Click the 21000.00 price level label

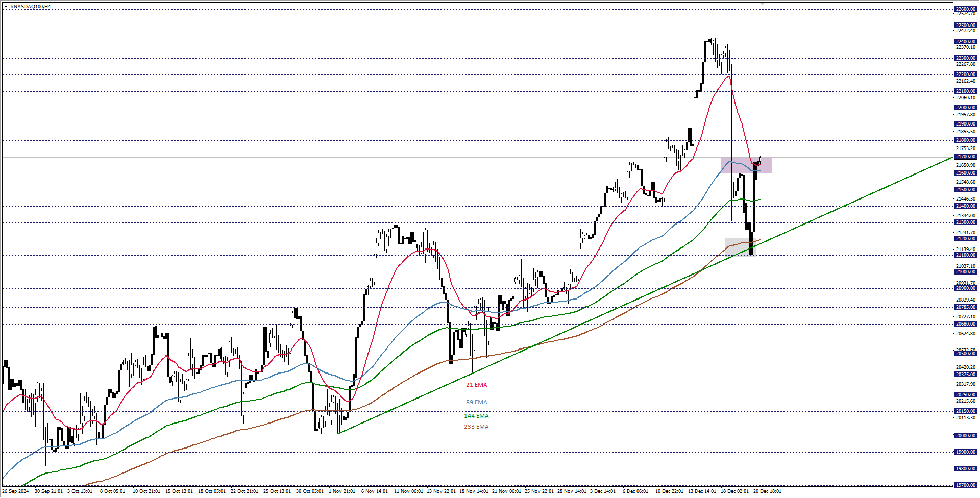click(x=965, y=272)
